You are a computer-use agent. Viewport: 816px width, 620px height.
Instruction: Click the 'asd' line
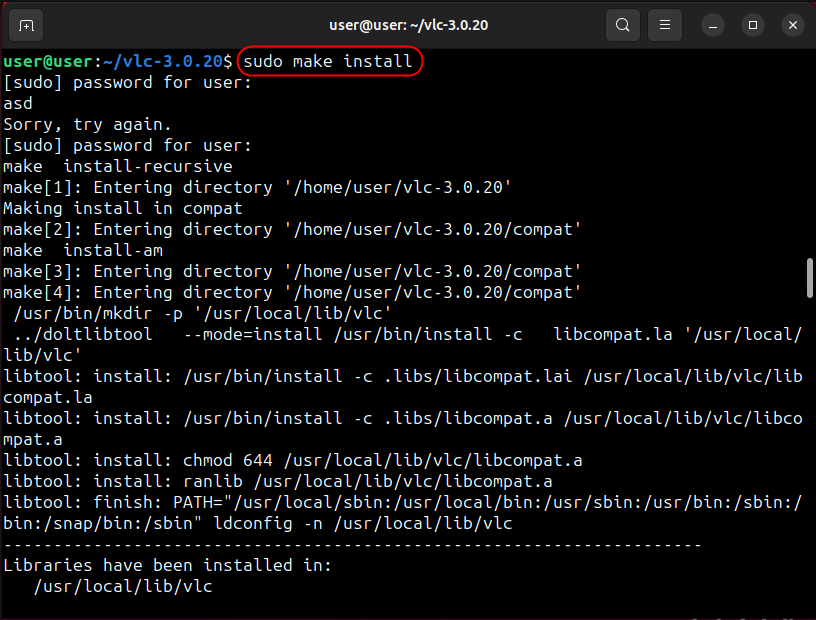18,104
